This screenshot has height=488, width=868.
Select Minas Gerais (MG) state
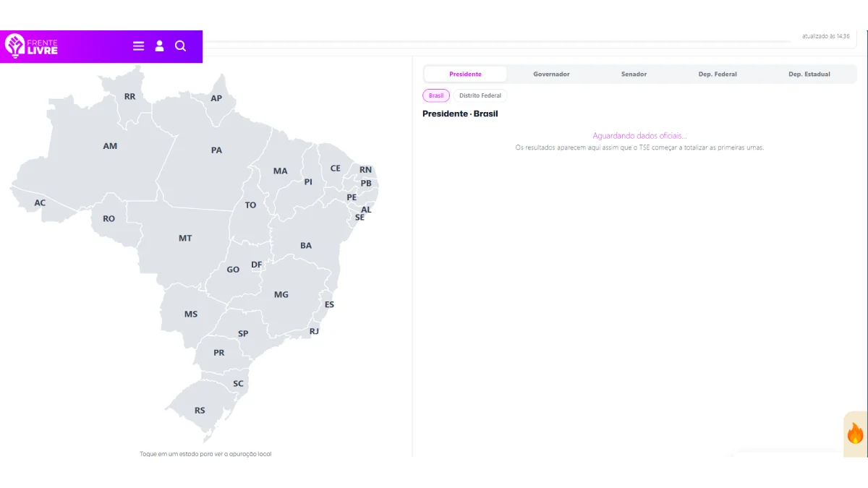(281, 294)
